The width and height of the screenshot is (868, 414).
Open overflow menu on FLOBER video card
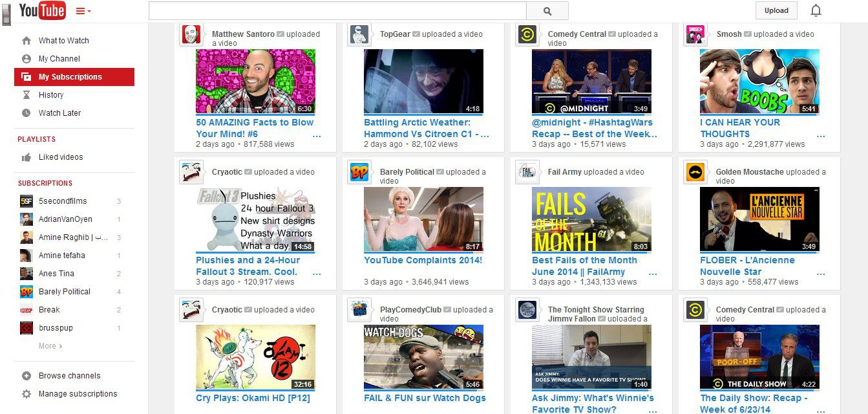821,274
